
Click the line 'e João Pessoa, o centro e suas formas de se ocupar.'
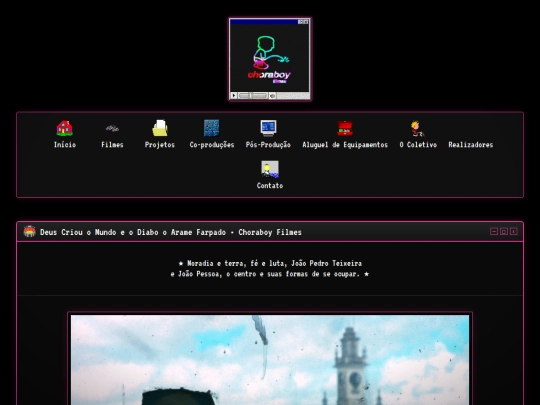tap(265, 274)
